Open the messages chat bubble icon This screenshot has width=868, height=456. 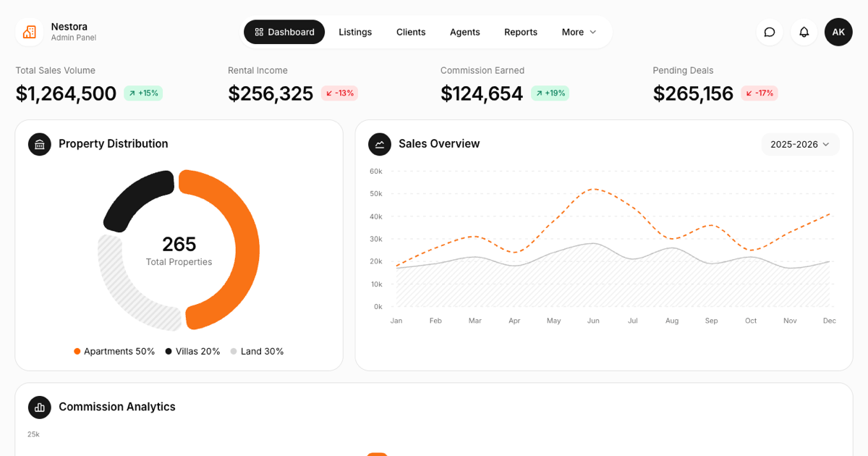coord(770,32)
